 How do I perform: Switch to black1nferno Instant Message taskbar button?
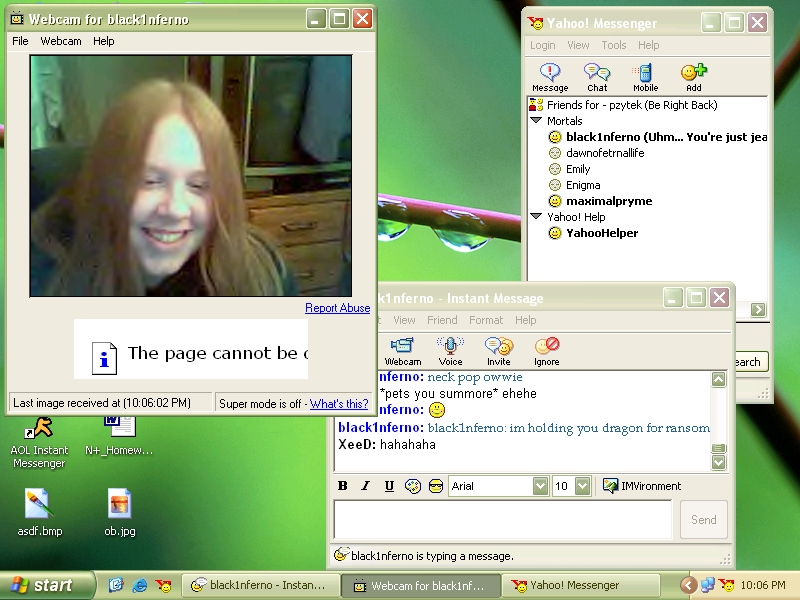(x=260, y=585)
